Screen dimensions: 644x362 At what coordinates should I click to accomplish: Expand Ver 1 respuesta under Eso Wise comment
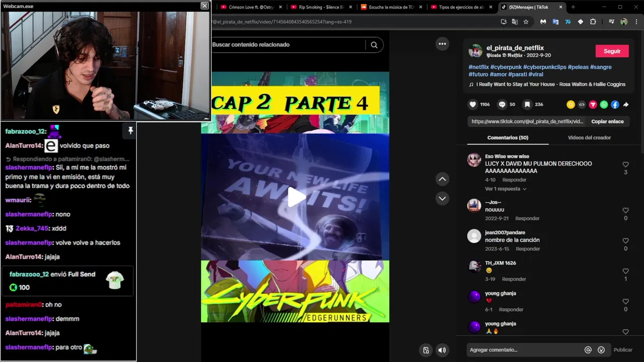point(506,189)
